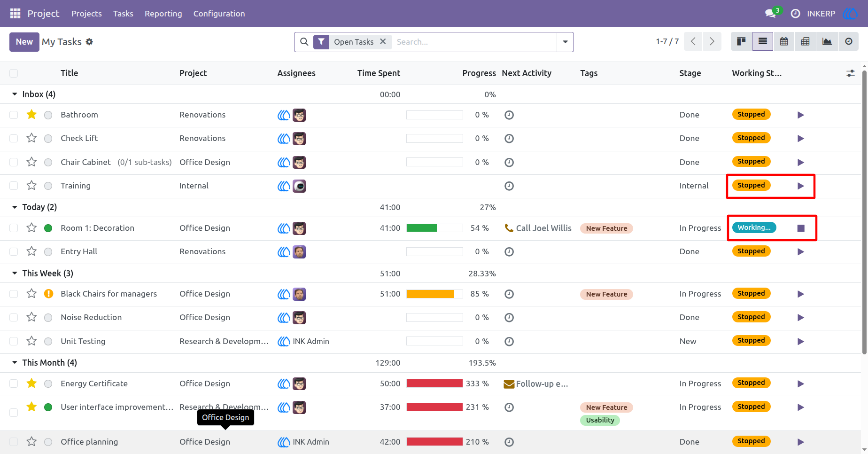Focus the Search... input field
Image resolution: width=868 pixels, height=454 pixels.
coord(474,42)
